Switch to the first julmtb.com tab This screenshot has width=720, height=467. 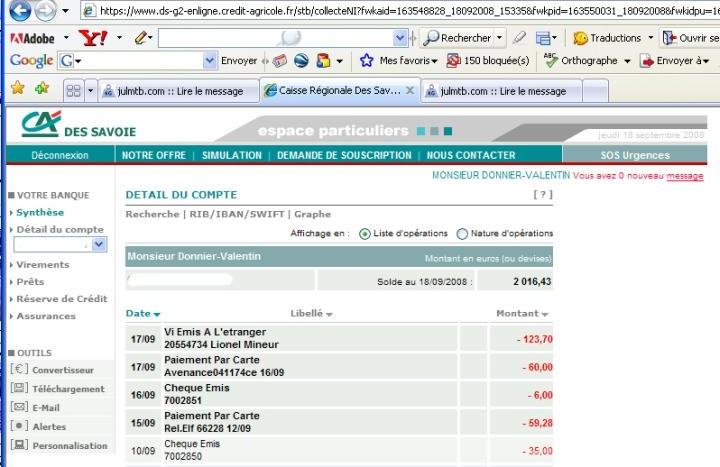coord(177,90)
